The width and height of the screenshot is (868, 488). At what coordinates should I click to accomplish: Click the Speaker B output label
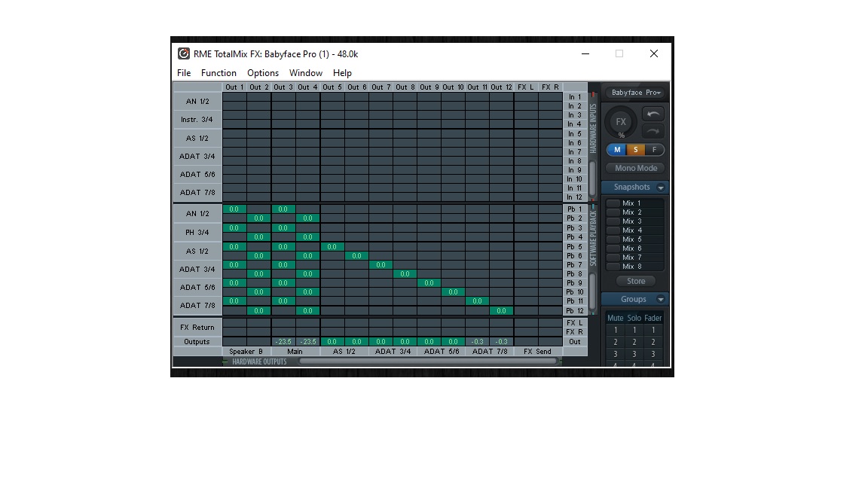pyautogui.click(x=246, y=352)
